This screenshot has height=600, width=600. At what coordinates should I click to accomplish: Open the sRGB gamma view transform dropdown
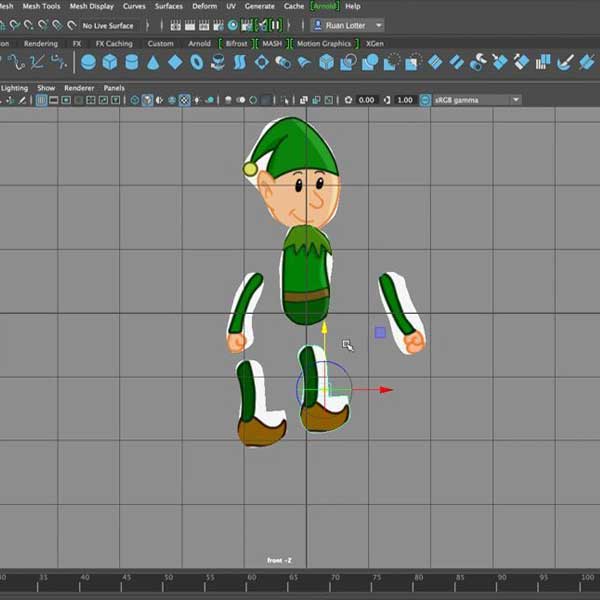tap(470, 100)
